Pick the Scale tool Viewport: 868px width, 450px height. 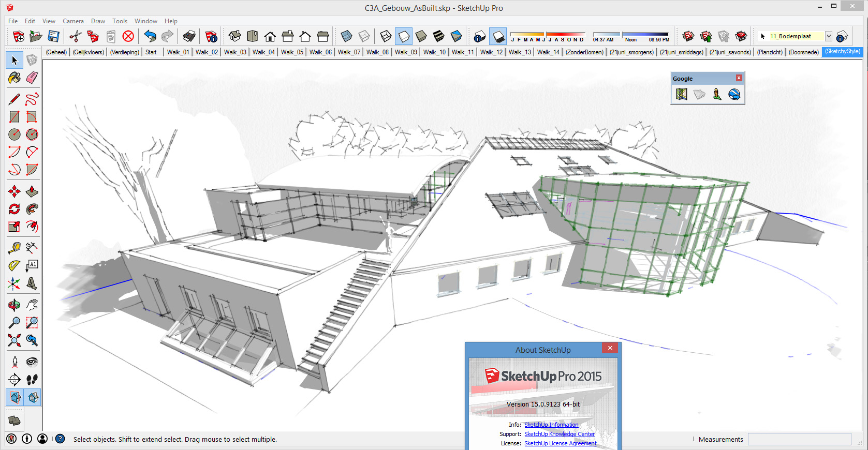[14, 227]
